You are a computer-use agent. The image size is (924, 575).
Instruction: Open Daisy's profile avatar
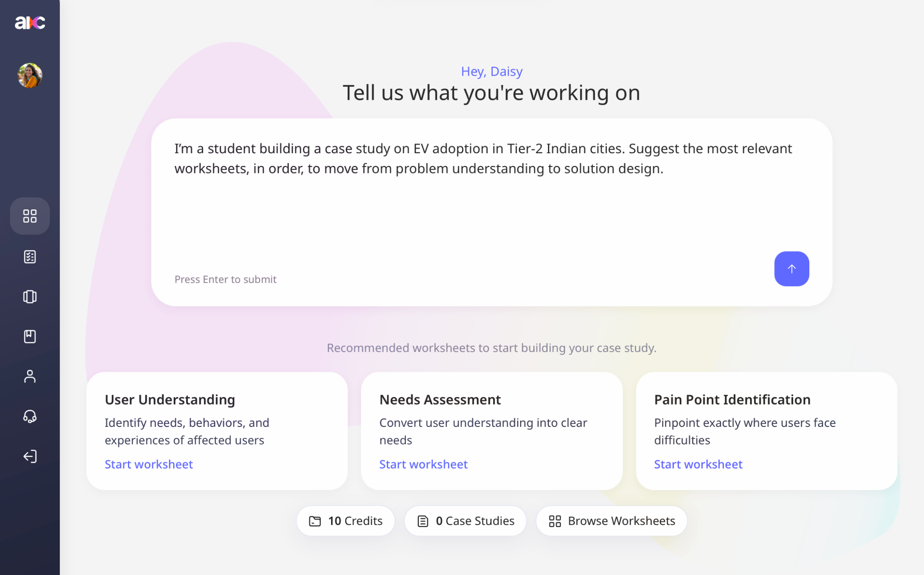coord(30,76)
